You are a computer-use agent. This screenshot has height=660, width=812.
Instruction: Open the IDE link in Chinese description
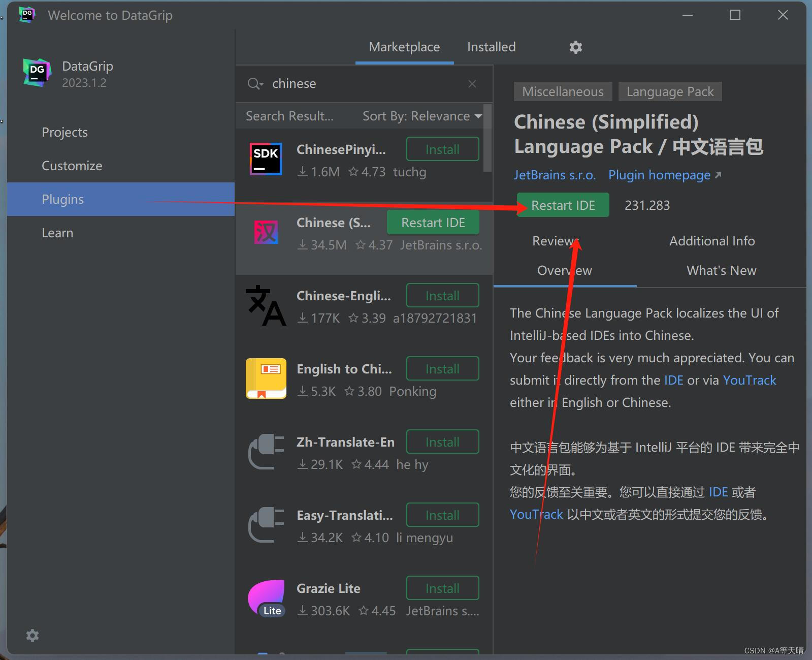click(718, 492)
